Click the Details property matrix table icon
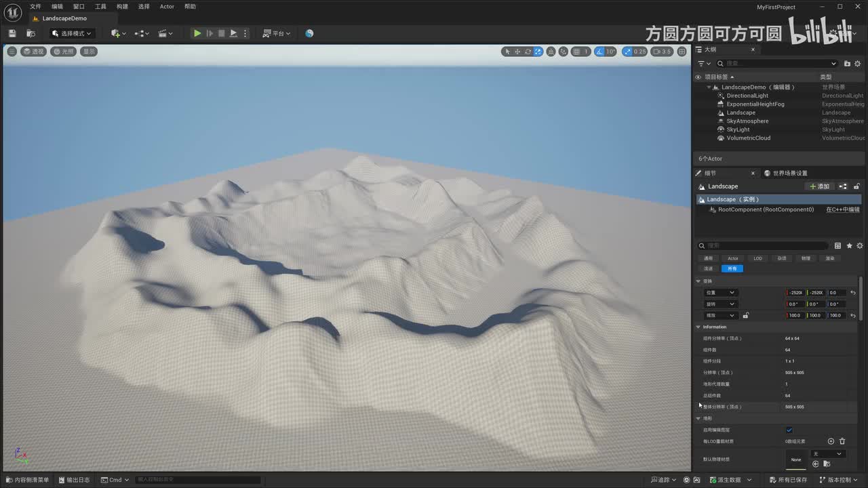Screen dimensions: 868x488 [838, 245]
